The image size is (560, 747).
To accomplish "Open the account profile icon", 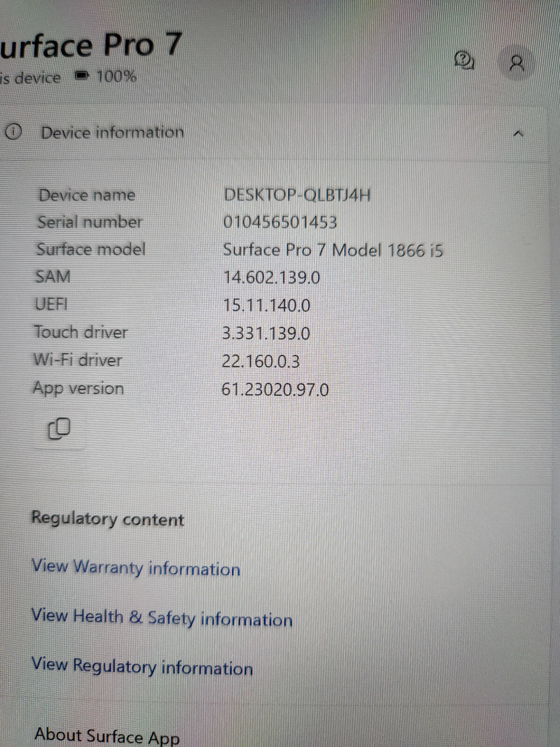I will 517,63.
